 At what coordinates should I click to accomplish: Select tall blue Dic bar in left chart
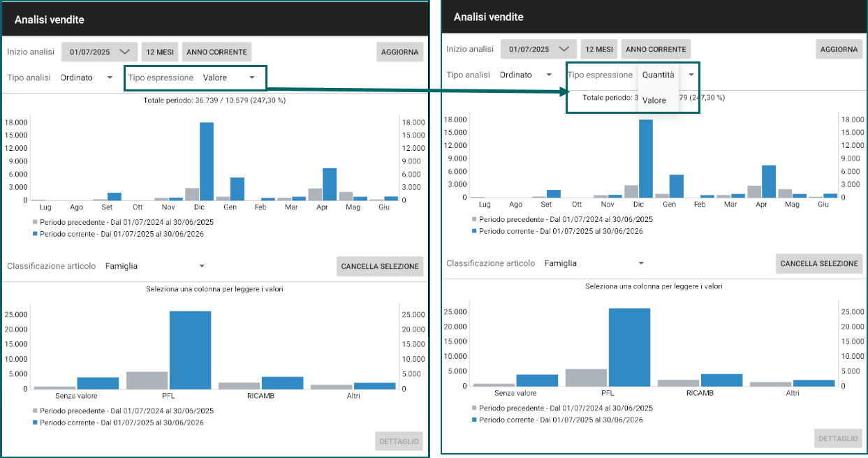[207, 161]
